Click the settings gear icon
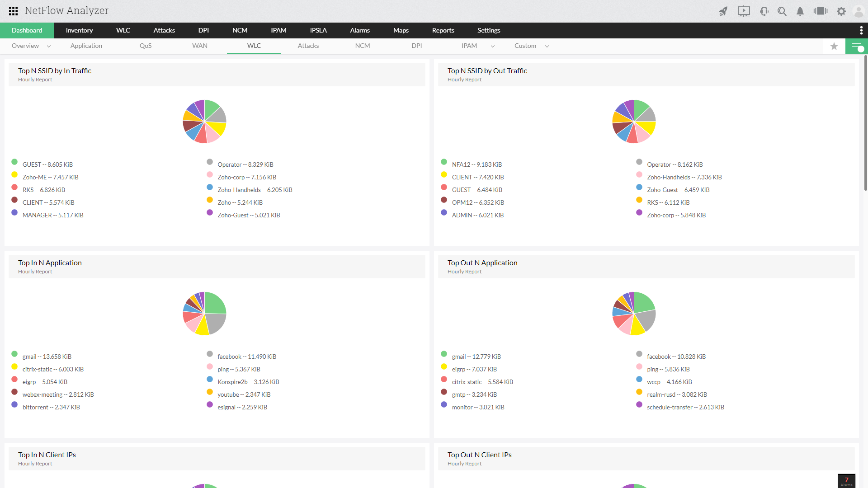This screenshot has width=868, height=488. point(841,11)
